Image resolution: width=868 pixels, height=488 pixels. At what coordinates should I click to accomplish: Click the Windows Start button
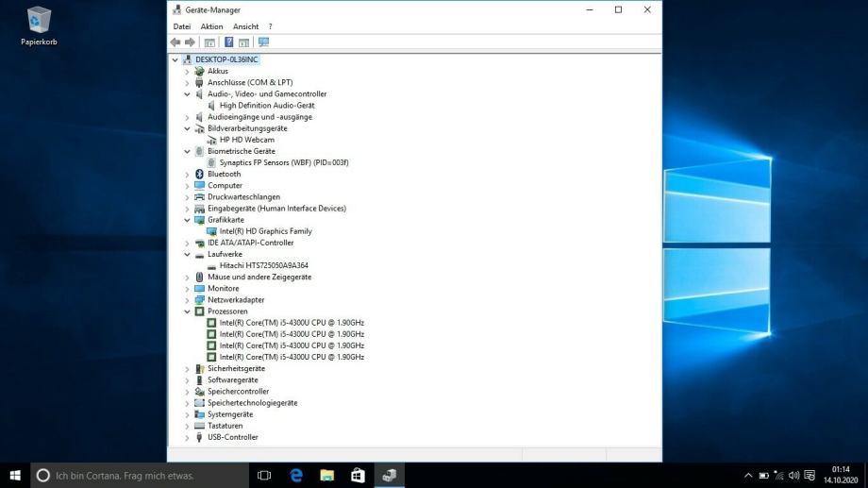[15, 476]
